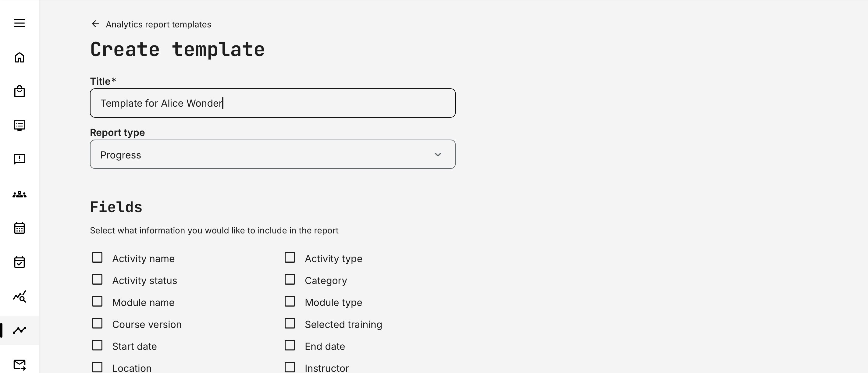Expand the Progress selector chevron
This screenshot has height=373, width=868.
[x=438, y=154]
